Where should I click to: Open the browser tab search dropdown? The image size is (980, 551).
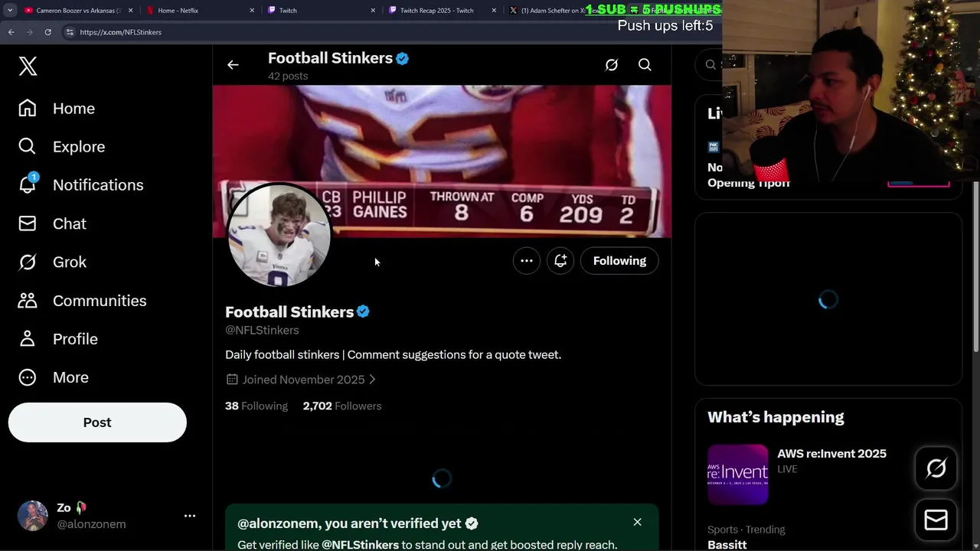[10, 11]
